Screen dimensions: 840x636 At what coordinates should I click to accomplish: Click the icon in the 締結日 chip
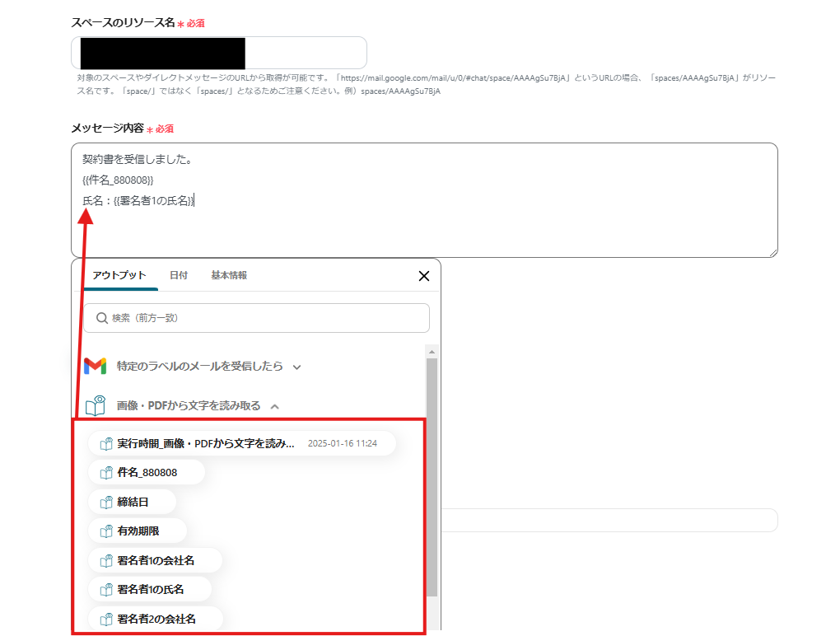(x=106, y=502)
